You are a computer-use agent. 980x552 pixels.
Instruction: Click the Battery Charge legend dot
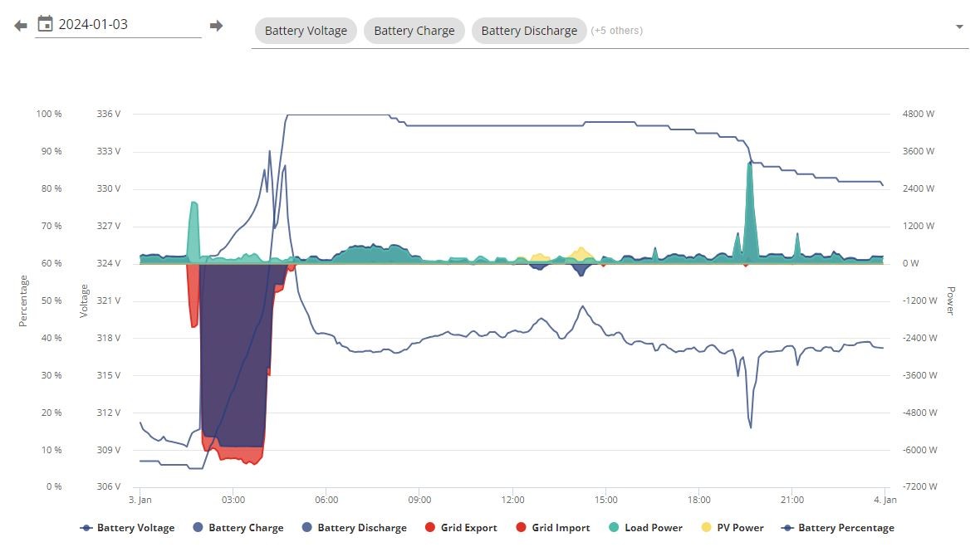[x=198, y=527]
